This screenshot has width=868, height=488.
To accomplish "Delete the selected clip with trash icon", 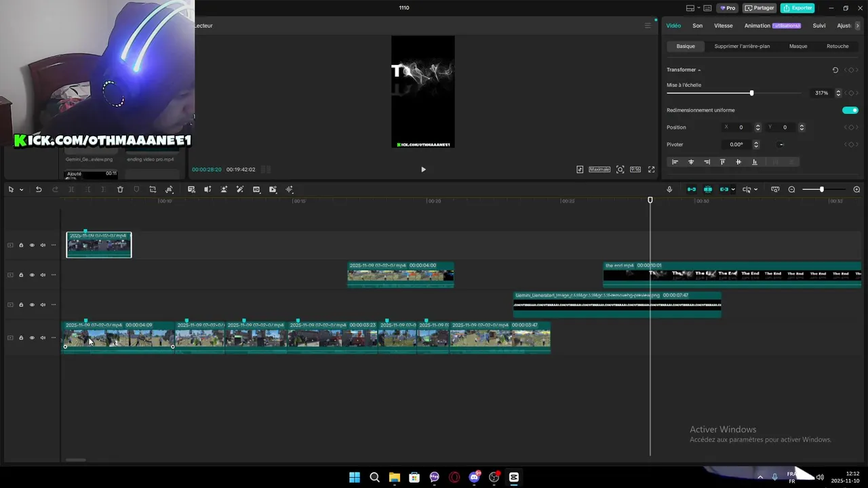I will 120,190.
